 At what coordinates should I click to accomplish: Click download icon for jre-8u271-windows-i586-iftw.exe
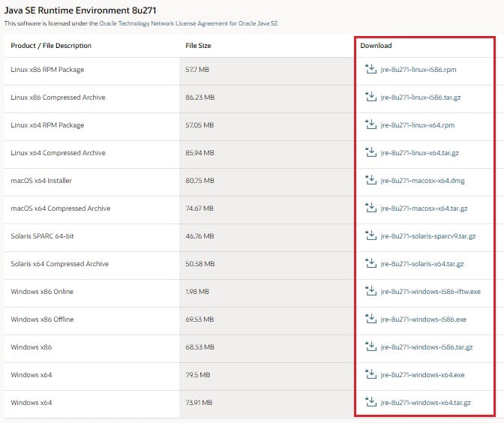[371, 291]
